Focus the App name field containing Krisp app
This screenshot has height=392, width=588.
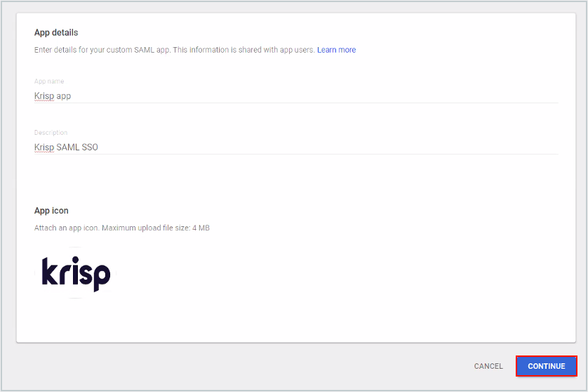click(296, 96)
